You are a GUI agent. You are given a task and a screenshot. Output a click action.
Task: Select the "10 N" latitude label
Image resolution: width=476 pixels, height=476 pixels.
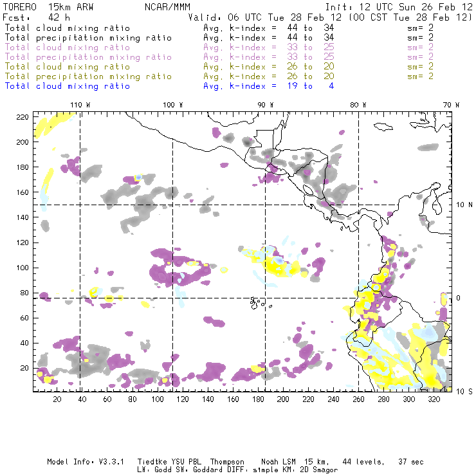464,205
